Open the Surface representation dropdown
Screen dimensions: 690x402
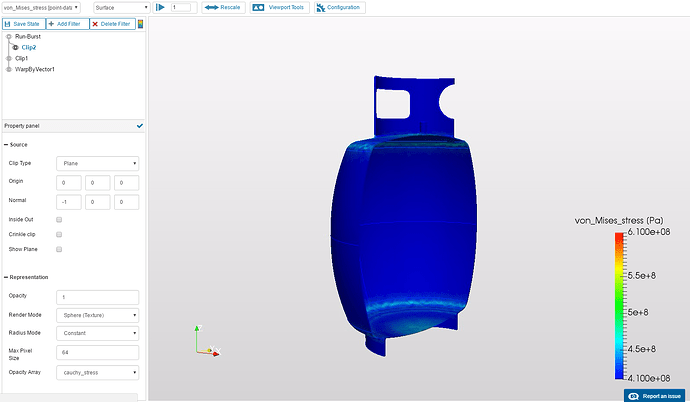point(122,7)
